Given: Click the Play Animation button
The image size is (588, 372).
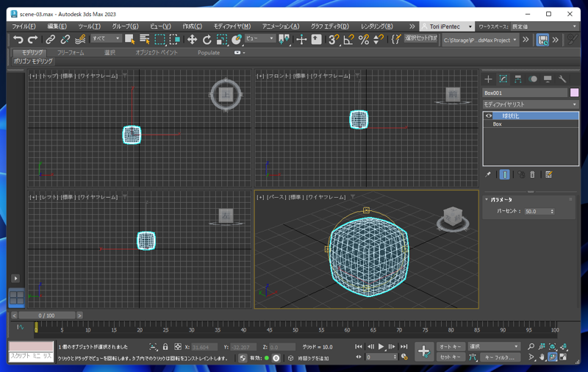Looking at the screenshot, I should click(381, 346).
